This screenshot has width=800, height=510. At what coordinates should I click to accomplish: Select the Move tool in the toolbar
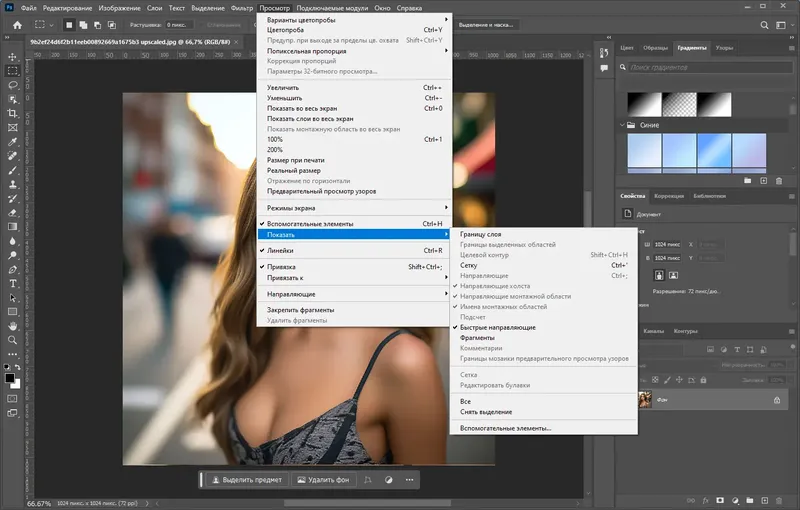13,57
